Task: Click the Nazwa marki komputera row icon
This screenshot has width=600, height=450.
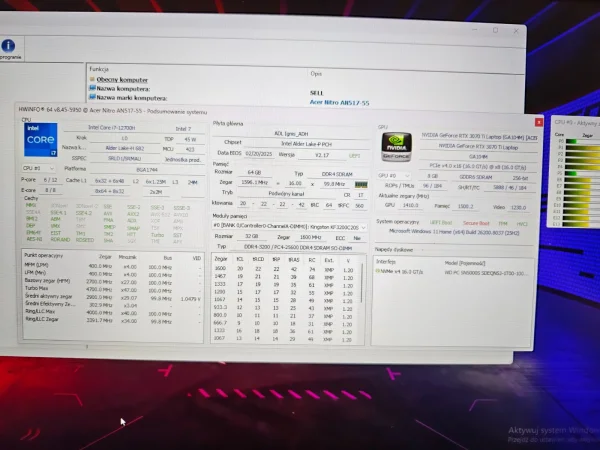Action: (91, 96)
